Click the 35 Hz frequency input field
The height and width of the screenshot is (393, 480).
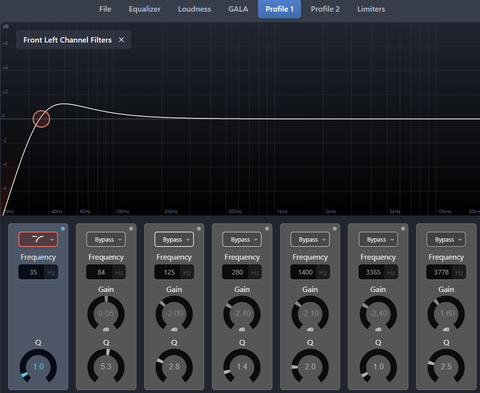38,272
